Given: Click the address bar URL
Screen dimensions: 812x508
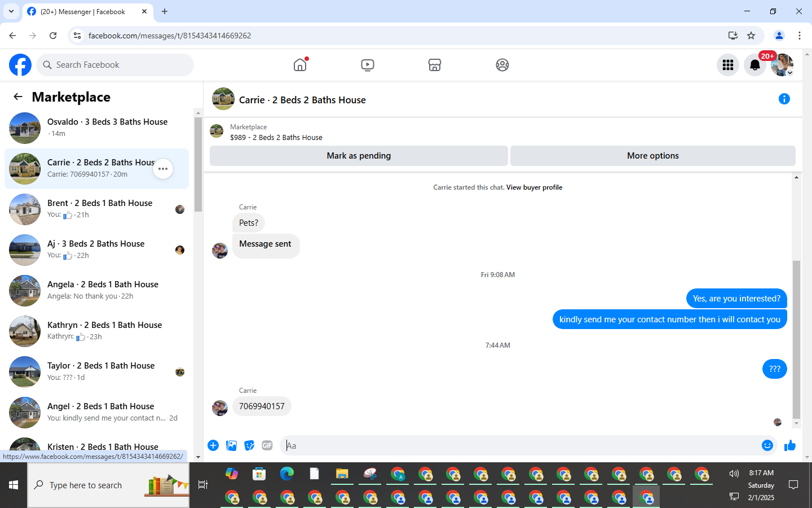Looking at the screenshot, I should coord(170,36).
